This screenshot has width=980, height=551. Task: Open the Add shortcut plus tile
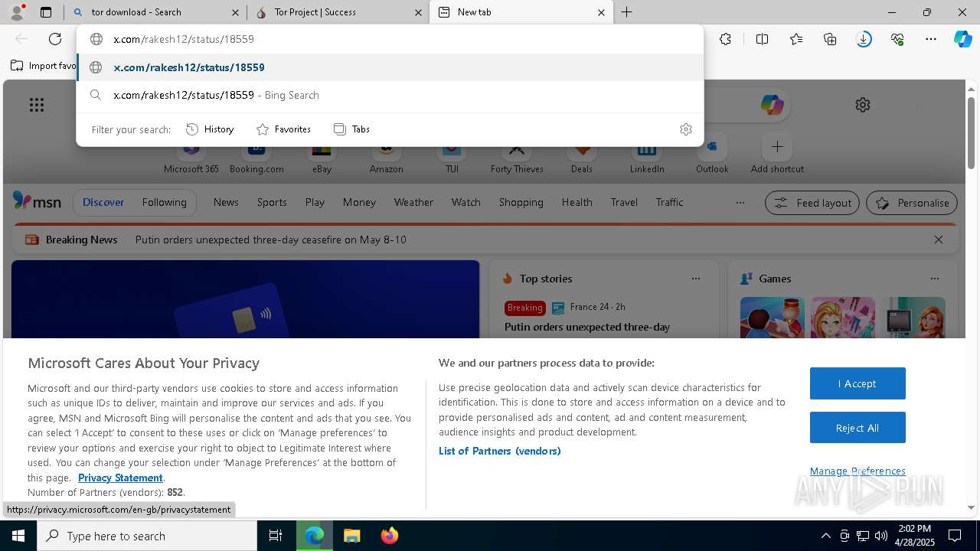click(777, 154)
